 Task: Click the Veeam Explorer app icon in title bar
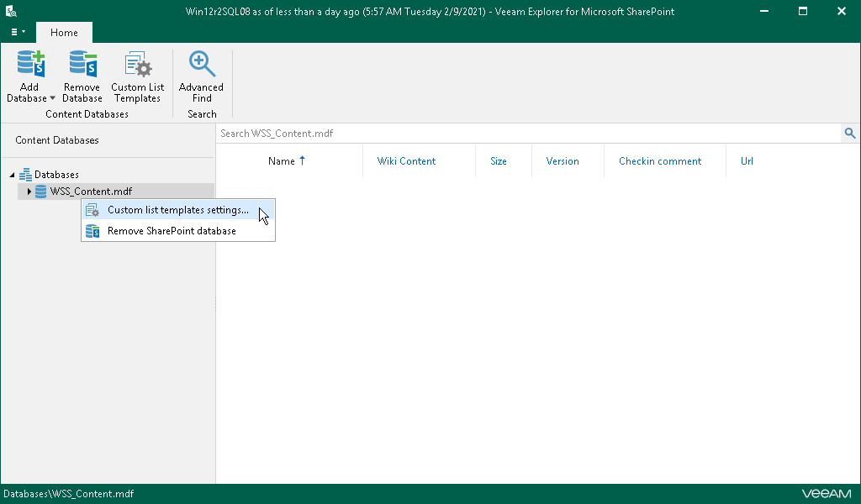coord(11,11)
